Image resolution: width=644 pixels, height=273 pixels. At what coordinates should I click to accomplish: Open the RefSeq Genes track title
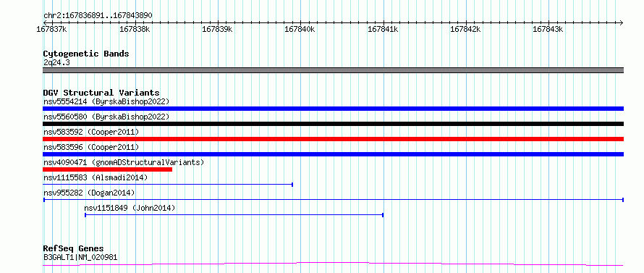click(x=74, y=249)
